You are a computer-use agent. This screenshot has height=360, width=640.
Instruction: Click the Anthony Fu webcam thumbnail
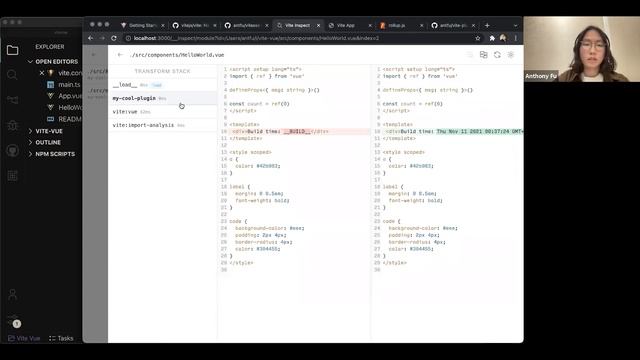(582, 49)
